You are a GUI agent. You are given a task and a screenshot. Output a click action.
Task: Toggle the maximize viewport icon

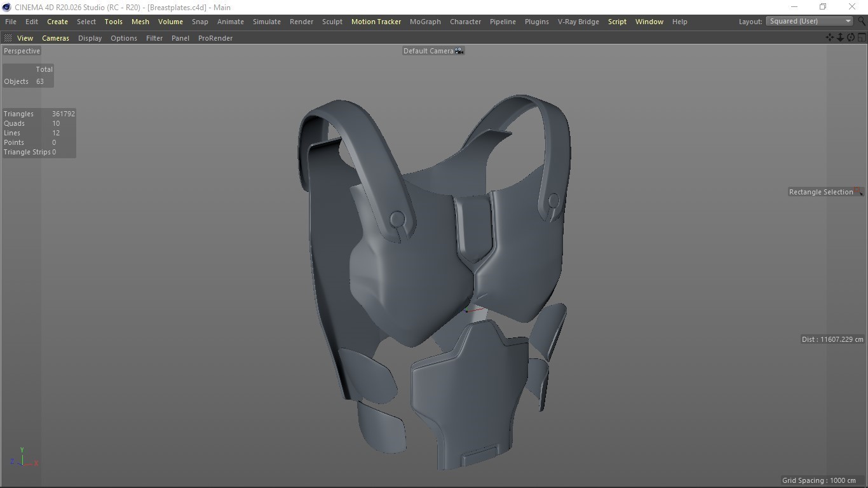862,37
